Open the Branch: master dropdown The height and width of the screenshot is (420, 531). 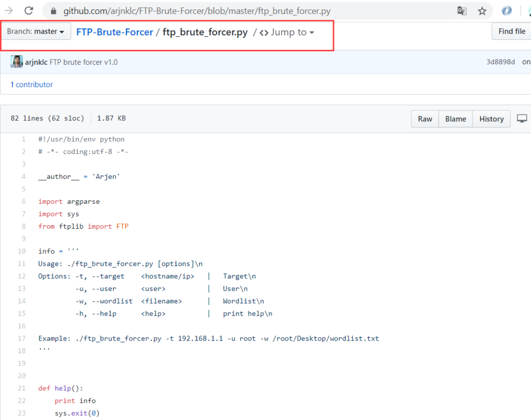point(36,32)
